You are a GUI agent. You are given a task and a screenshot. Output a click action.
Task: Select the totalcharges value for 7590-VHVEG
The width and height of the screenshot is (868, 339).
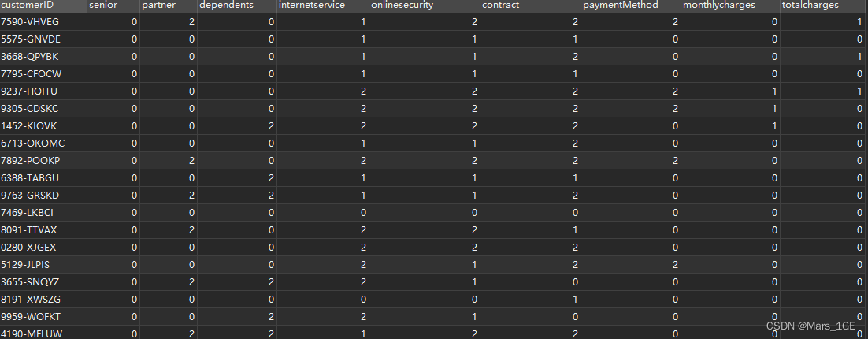[824, 22]
